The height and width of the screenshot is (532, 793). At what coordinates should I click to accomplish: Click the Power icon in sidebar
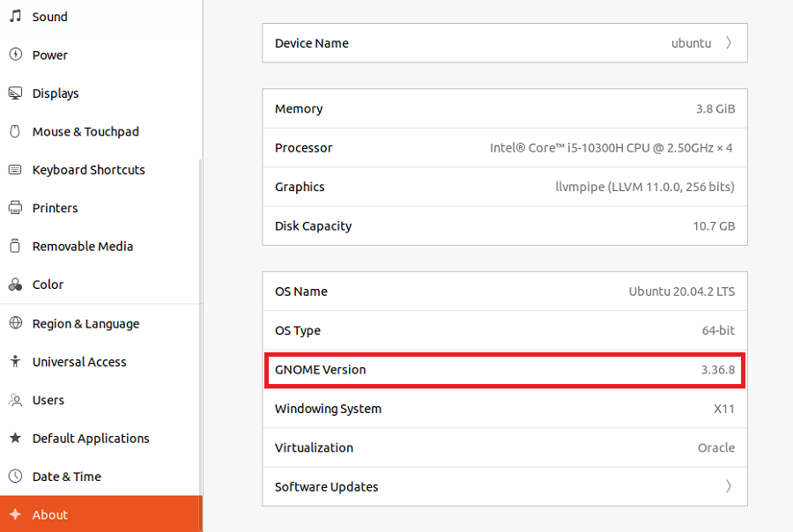click(x=15, y=55)
